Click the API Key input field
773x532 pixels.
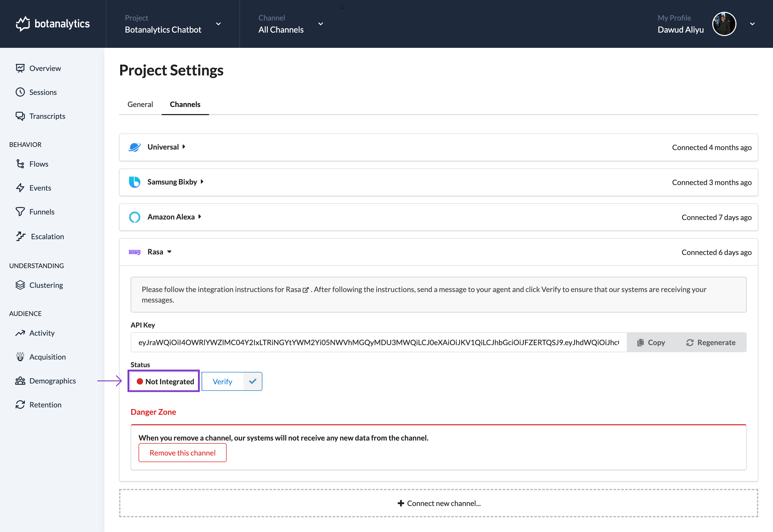point(379,342)
